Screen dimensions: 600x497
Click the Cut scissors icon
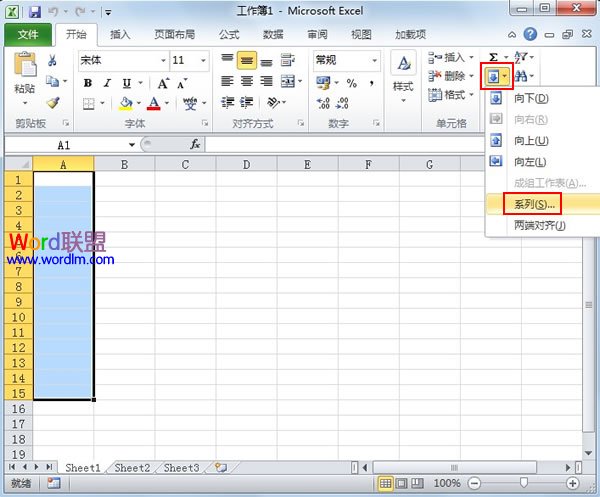(x=53, y=60)
